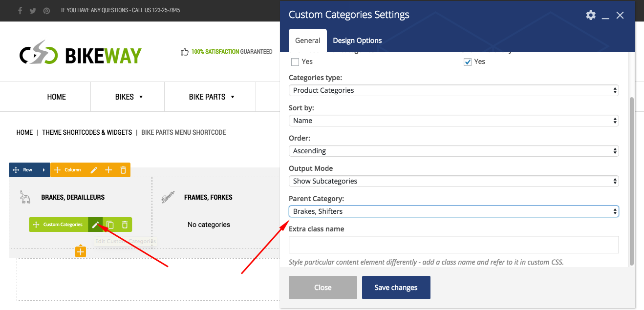Screen dimensions: 644x310
Task: Open Theme Shortcodes & Widgets breadcrumb
Action: 87,132
